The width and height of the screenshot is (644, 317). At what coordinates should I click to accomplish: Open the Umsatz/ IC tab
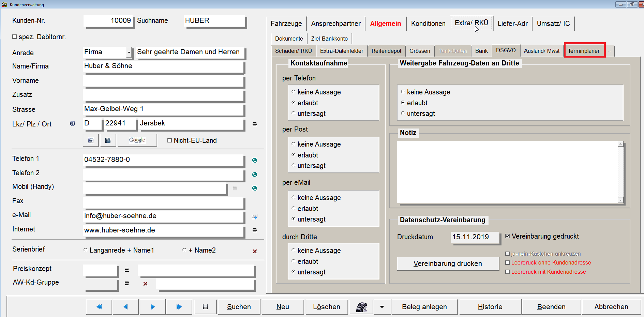click(553, 24)
